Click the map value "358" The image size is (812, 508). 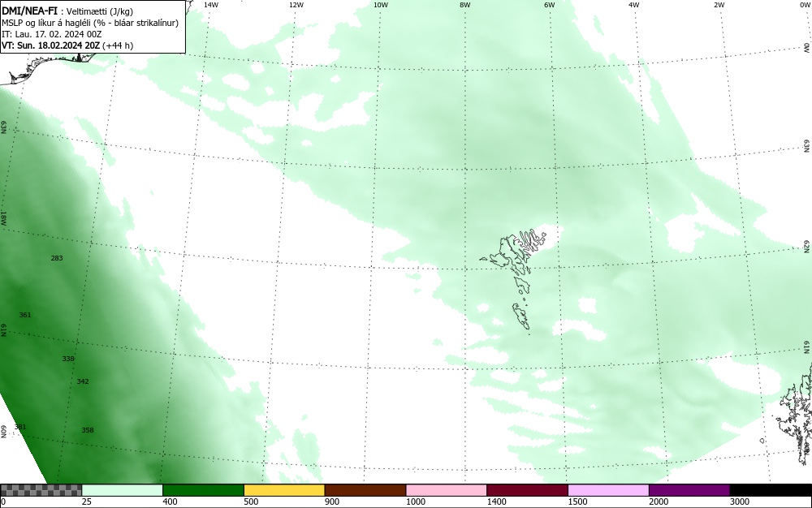click(x=88, y=430)
